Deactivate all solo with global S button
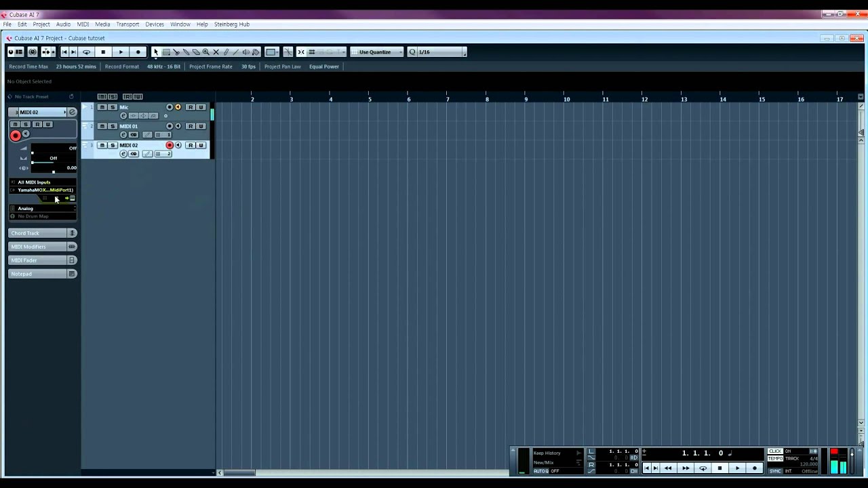This screenshot has width=868, height=488. coord(113,97)
